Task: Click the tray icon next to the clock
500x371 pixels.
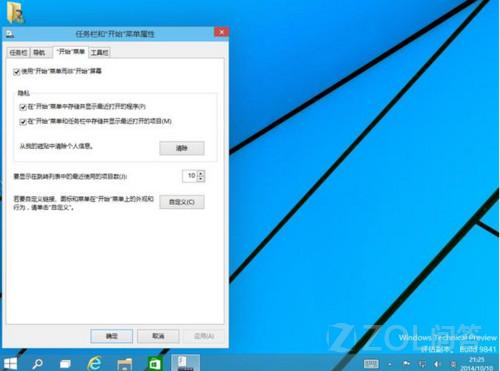Action: (453, 364)
